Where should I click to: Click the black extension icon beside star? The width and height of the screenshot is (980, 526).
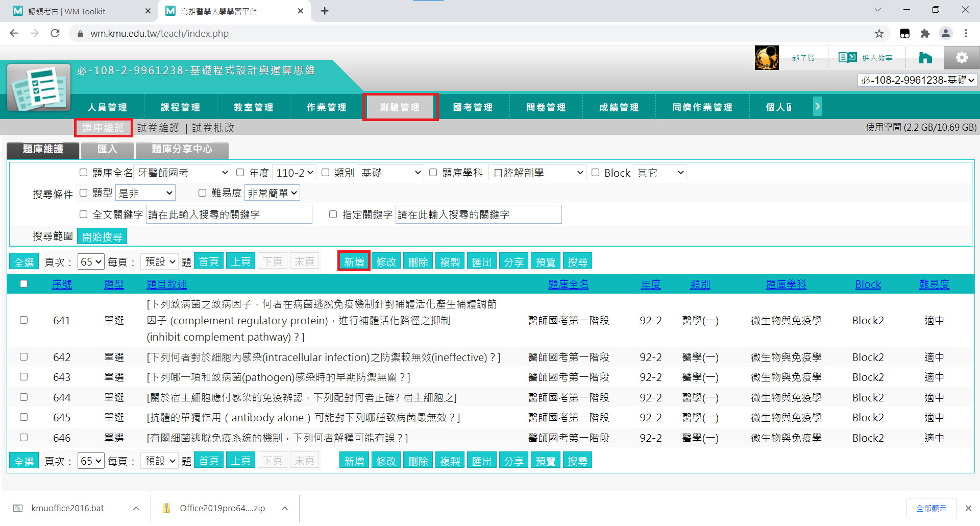(904, 34)
